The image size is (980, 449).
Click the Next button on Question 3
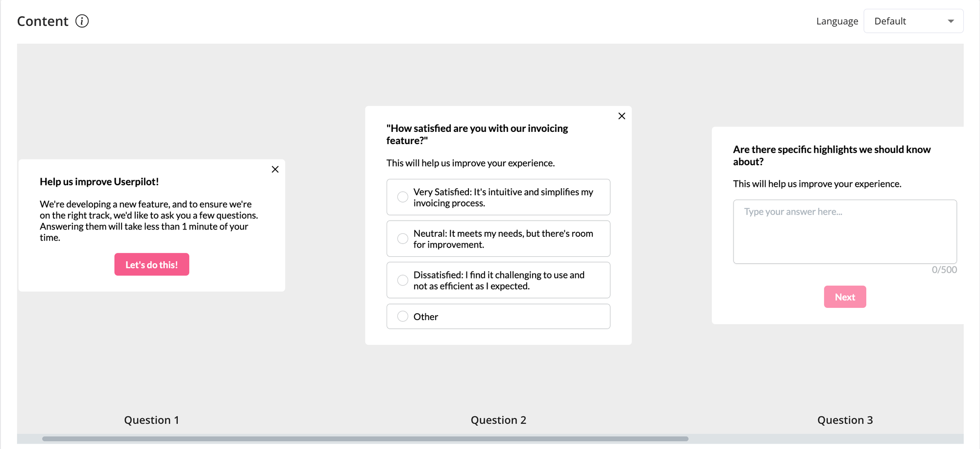(x=845, y=297)
